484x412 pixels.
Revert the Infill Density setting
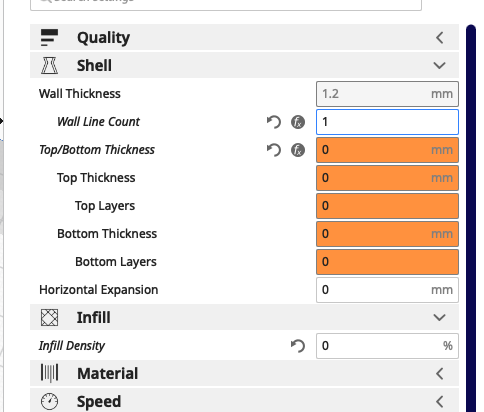298,346
